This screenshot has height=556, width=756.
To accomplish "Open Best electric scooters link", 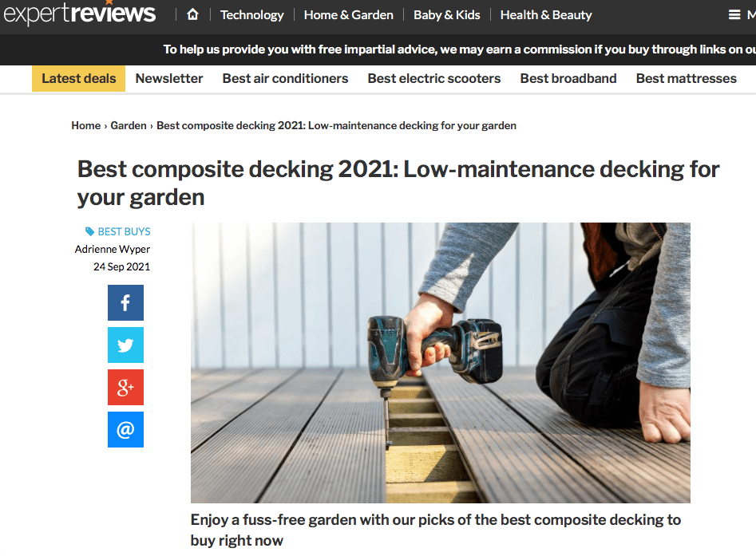I will coord(434,78).
